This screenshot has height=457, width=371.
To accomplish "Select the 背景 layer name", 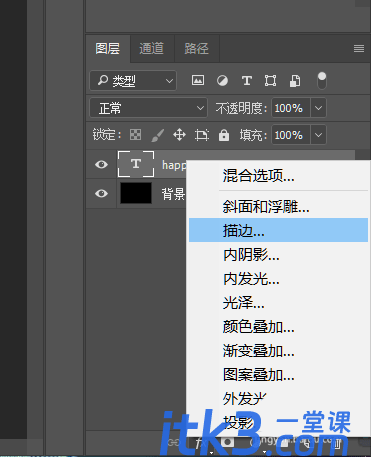I will pos(173,194).
